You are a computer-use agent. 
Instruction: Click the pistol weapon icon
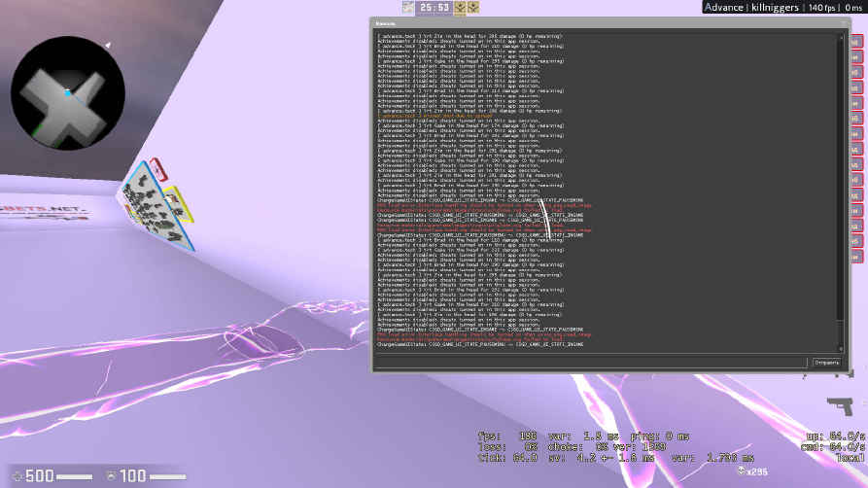[841, 406]
